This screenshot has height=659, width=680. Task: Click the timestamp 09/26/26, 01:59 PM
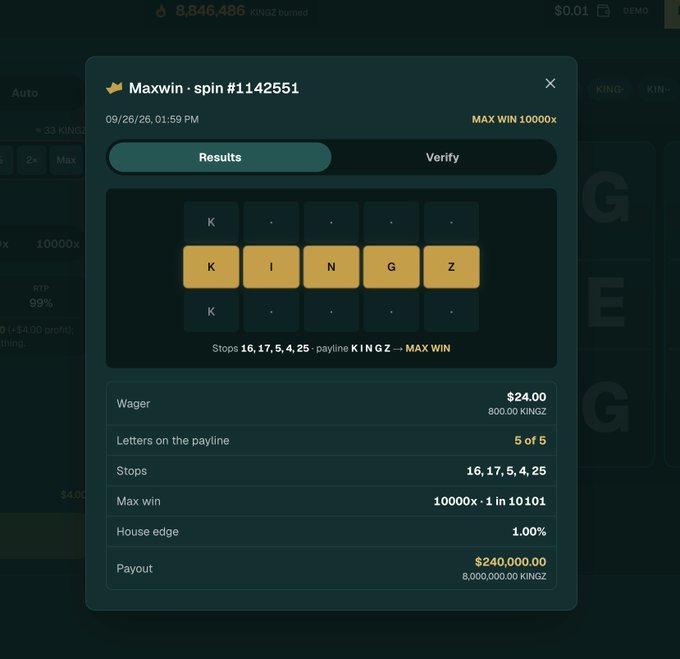(x=152, y=119)
